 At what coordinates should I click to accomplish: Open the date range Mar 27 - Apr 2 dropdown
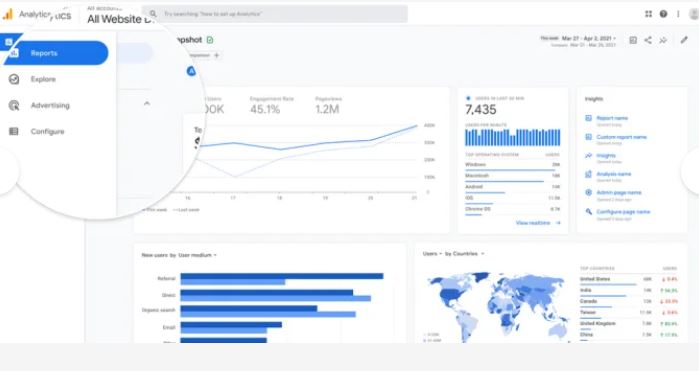point(588,38)
